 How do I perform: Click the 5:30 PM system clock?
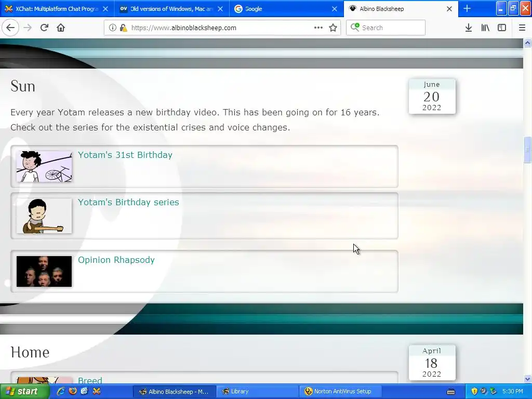[513, 391]
